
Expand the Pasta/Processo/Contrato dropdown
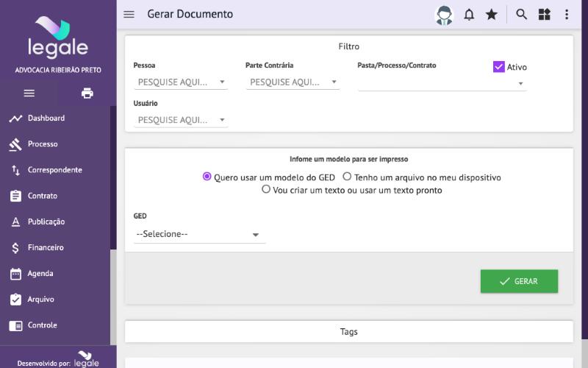tap(442, 83)
